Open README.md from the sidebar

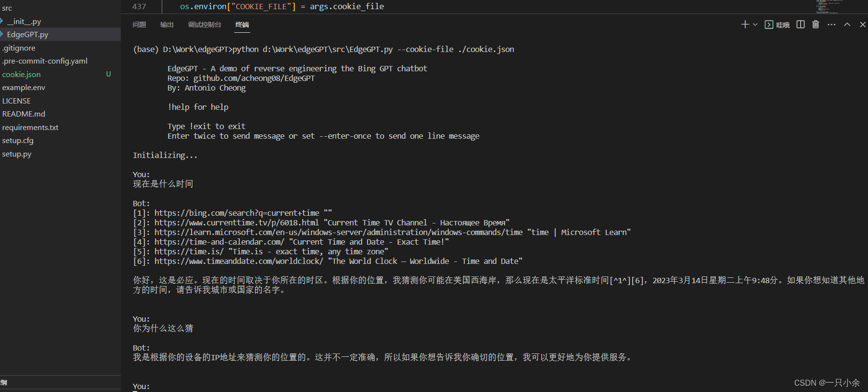[x=24, y=114]
